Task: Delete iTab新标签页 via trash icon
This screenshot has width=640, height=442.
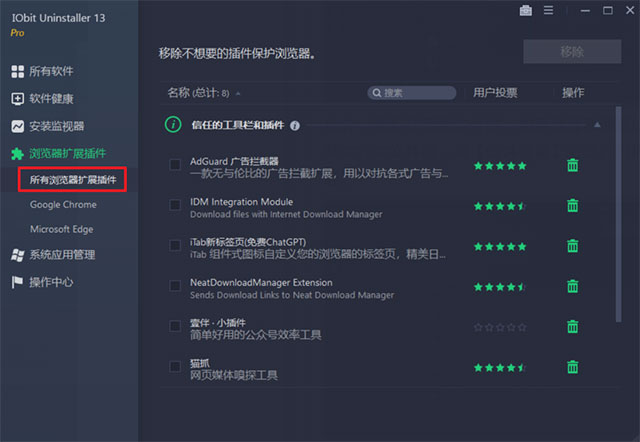Action: tap(572, 246)
